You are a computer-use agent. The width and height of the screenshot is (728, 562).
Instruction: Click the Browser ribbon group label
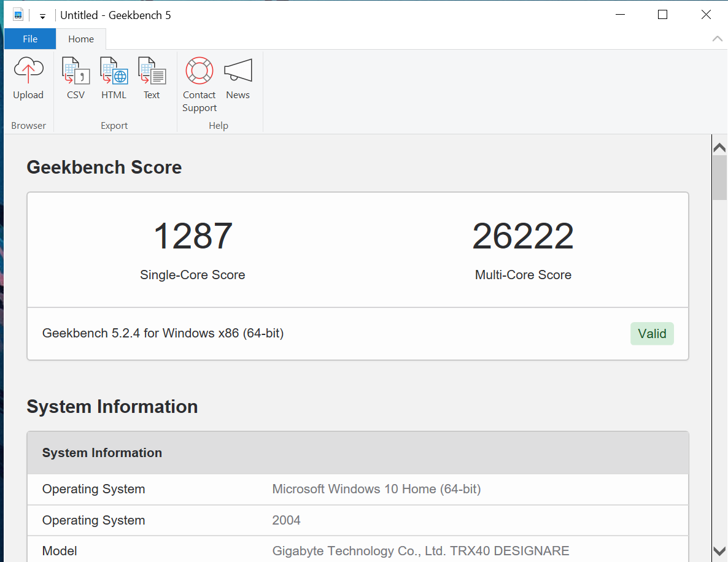[28, 126]
